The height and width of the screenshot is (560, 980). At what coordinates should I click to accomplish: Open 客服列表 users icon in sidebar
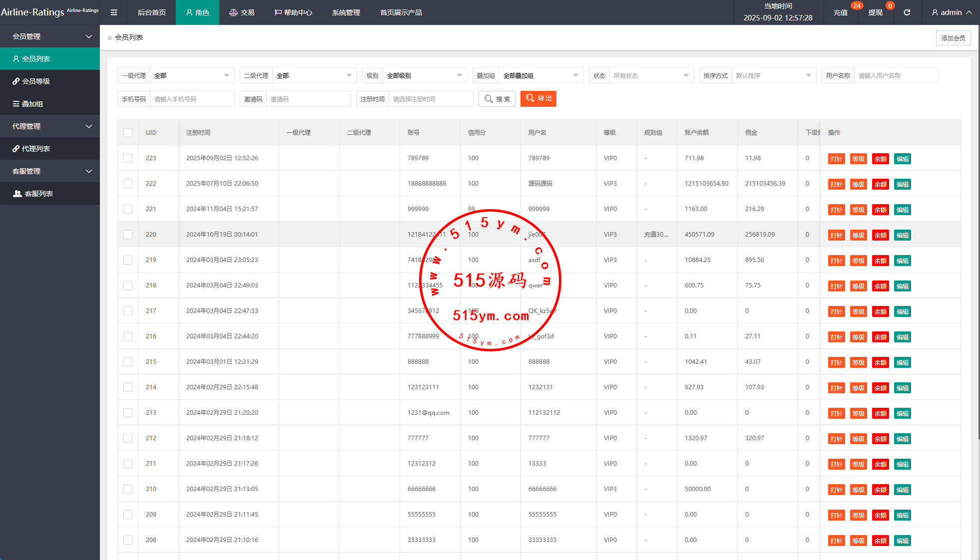[17, 194]
